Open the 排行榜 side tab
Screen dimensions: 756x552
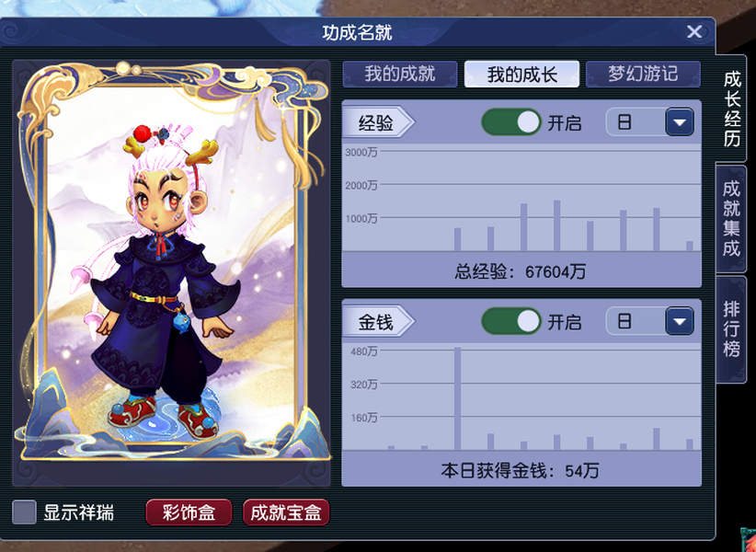coord(731,329)
